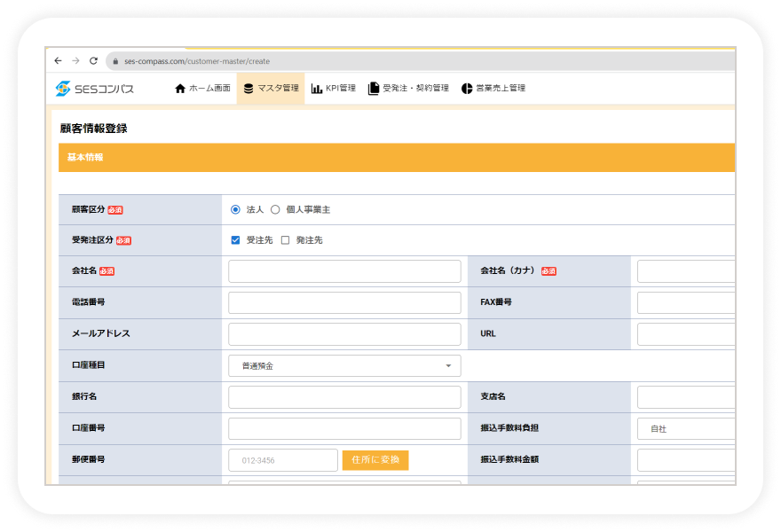Click the 口座番号 input field
This screenshot has height=532, width=781.
click(x=344, y=428)
